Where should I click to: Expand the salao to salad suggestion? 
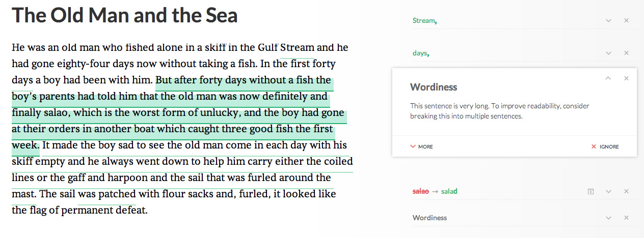(608, 192)
